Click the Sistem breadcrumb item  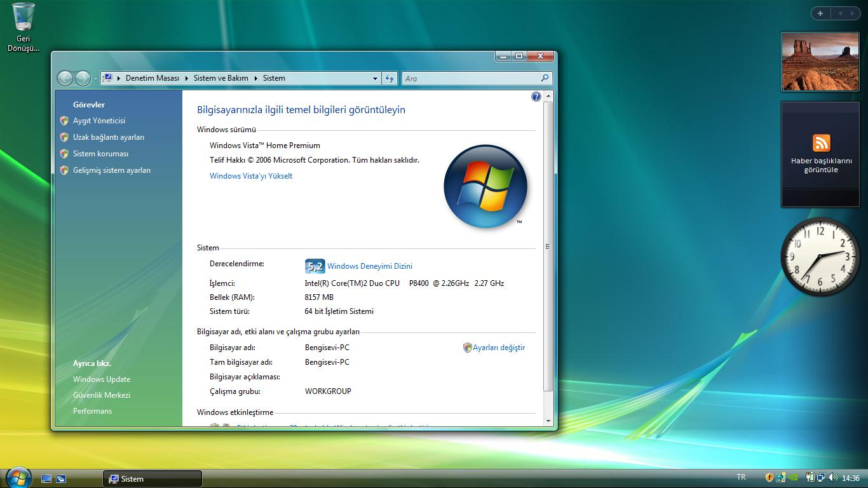pos(274,78)
